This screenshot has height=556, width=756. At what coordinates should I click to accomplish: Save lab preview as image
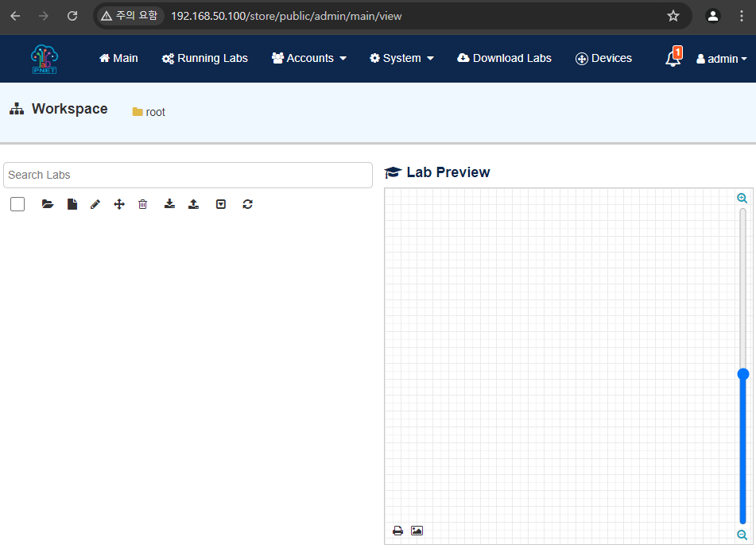coord(417,531)
